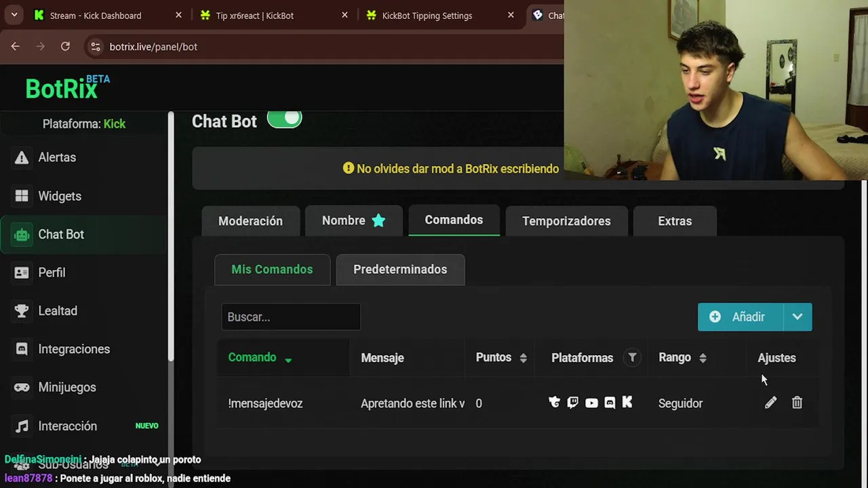Open Perfil in the sidebar
868x488 pixels.
pos(84,272)
